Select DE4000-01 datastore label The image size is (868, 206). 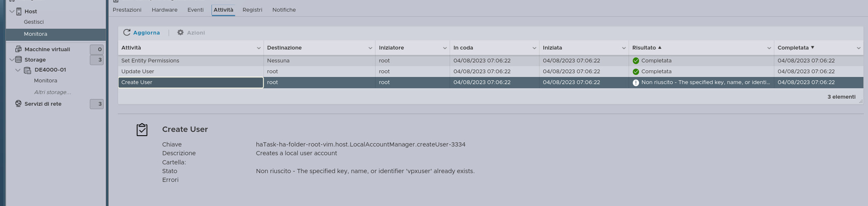tap(50, 70)
